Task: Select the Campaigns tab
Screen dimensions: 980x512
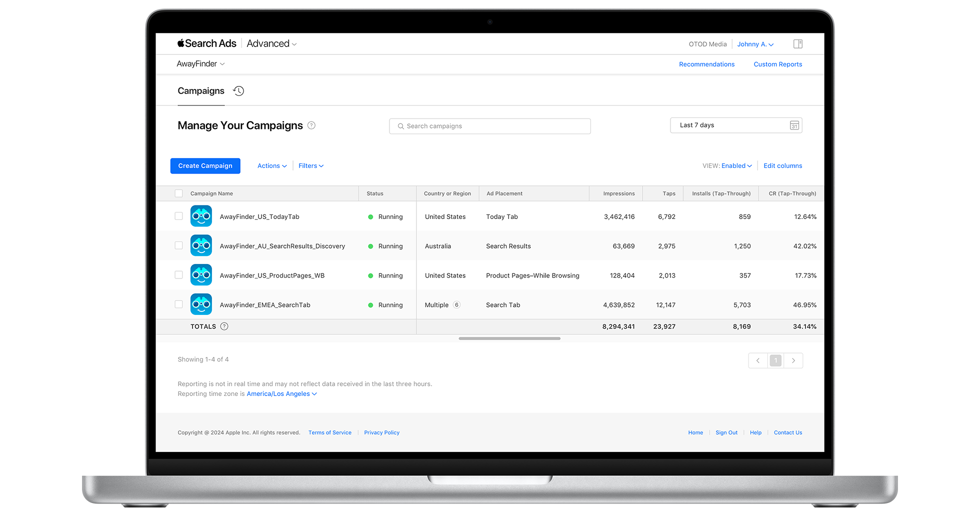Action: pyautogui.click(x=201, y=91)
